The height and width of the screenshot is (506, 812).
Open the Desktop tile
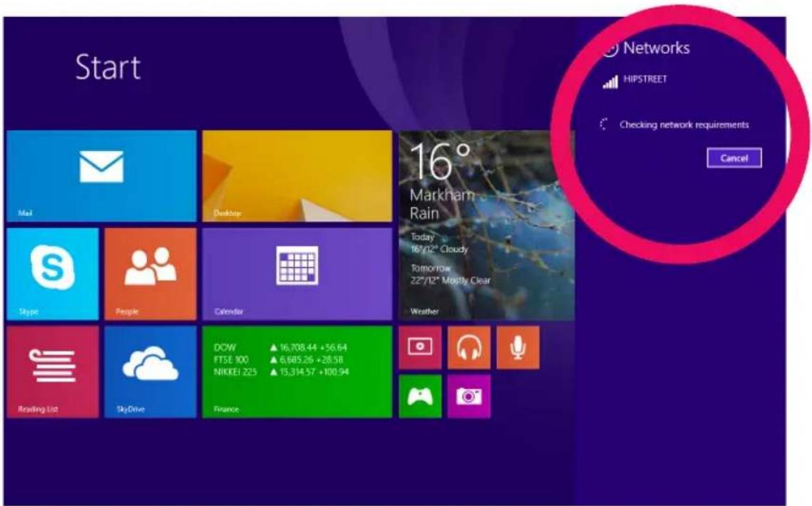tap(297, 176)
